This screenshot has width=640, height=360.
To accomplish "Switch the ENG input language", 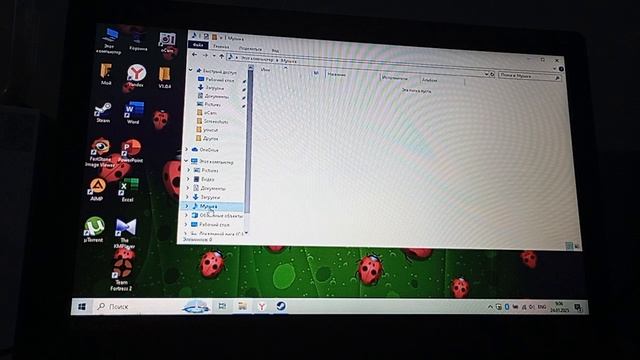I will click(542, 307).
